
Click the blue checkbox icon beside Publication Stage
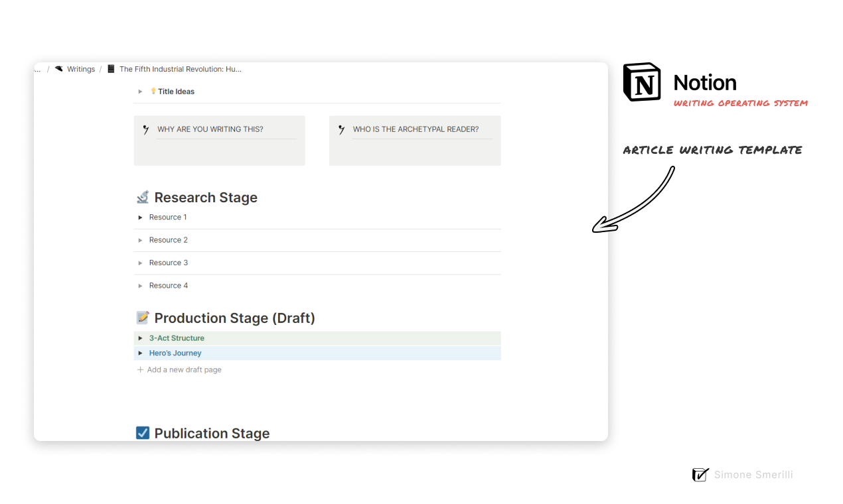142,432
